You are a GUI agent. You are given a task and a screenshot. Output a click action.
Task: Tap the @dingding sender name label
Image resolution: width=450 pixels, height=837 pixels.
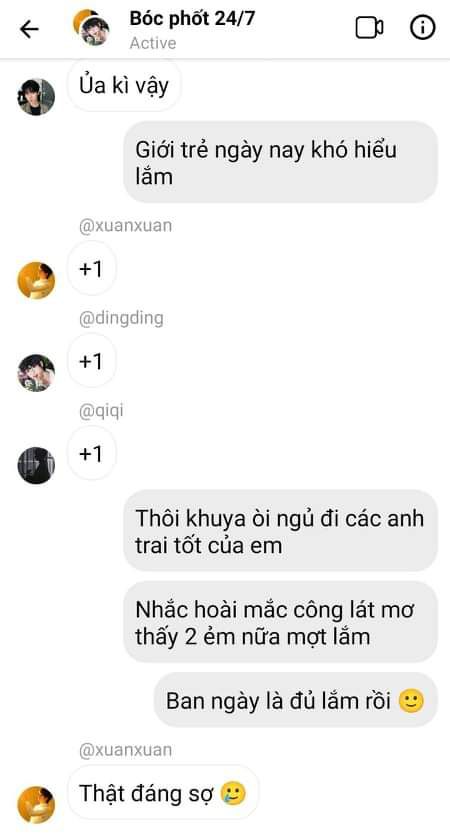[x=121, y=319]
